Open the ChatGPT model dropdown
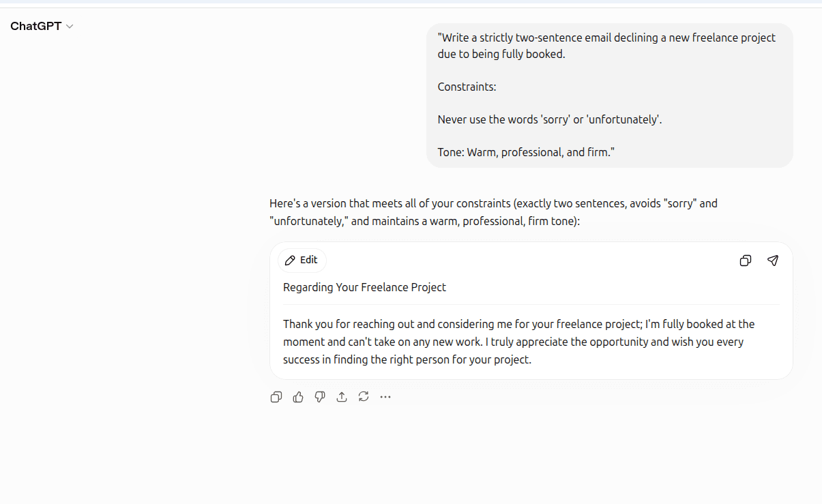The width and height of the screenshot is (822, 504). point(42,26)
